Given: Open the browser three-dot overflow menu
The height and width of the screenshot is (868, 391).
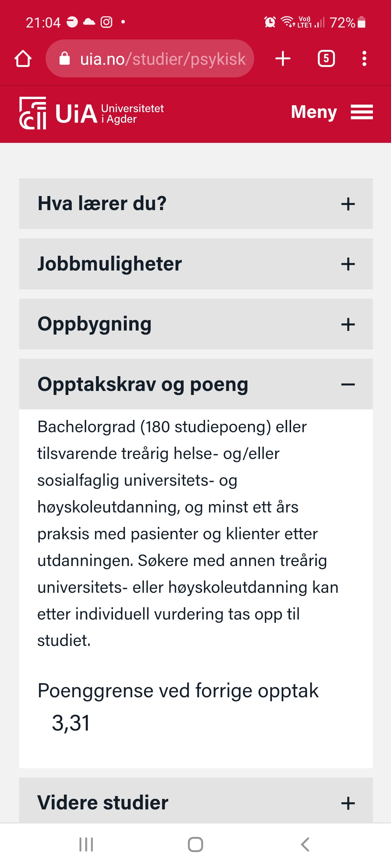Looking at the screenshot, I should (364, 59).
